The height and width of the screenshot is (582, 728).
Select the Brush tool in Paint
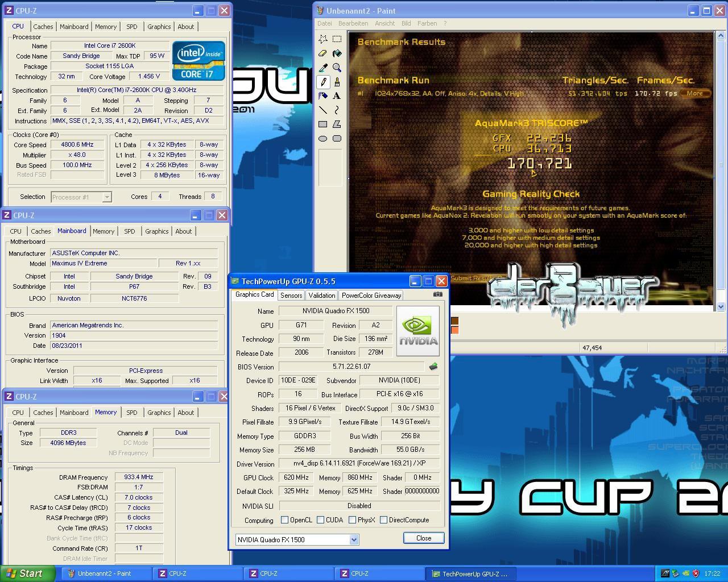tap(337, 82)
